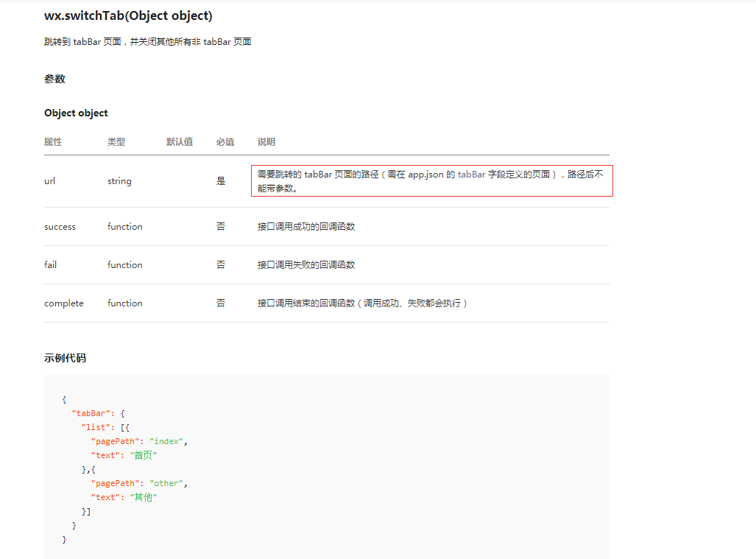Open the tabBar link in the red box
Screen dimensions: 756x559
click(x=471, y=175)
